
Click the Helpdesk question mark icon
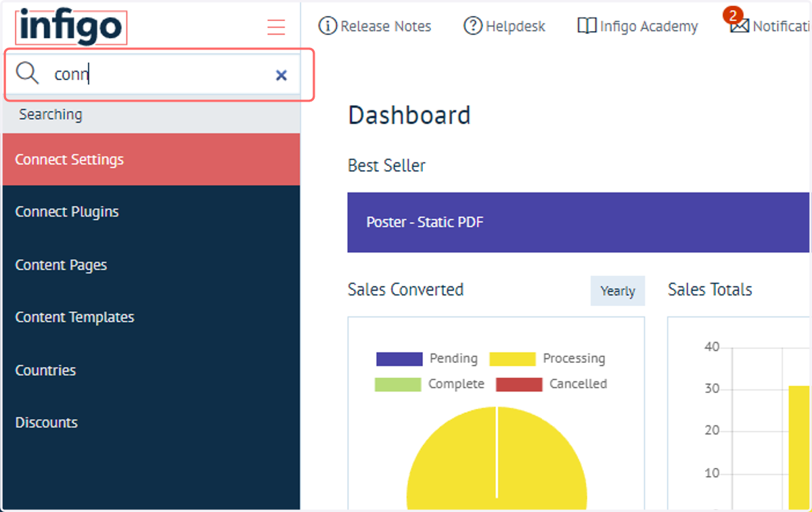[473, 26]
